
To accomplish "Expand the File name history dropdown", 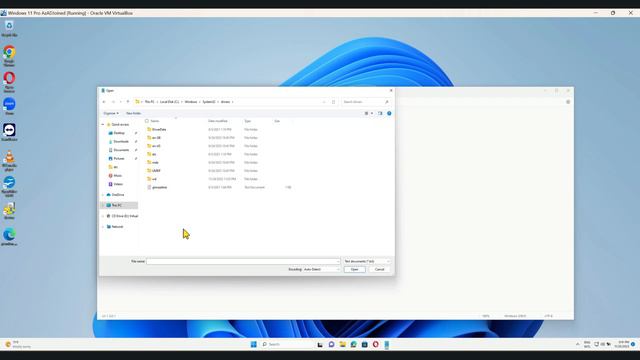I will tap(338, 261).
